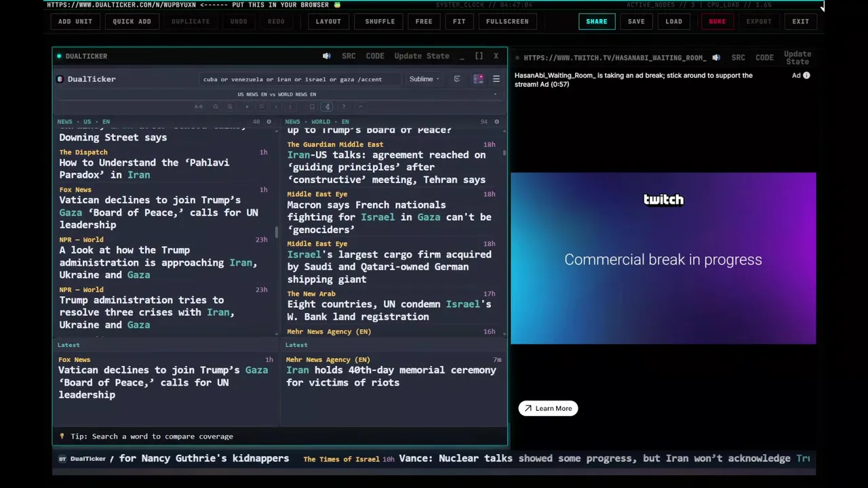Click ADD UNIT in top bar

click(x=75, y=22)
